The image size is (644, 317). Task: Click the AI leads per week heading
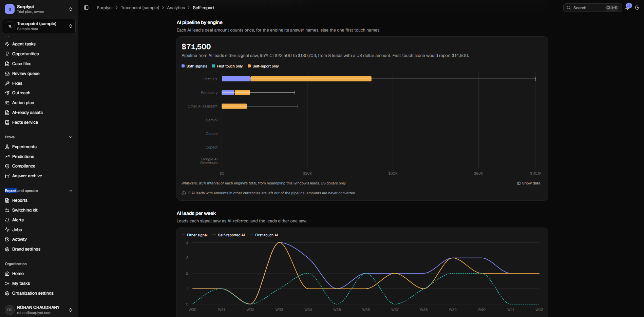click(x=196, y=213)
